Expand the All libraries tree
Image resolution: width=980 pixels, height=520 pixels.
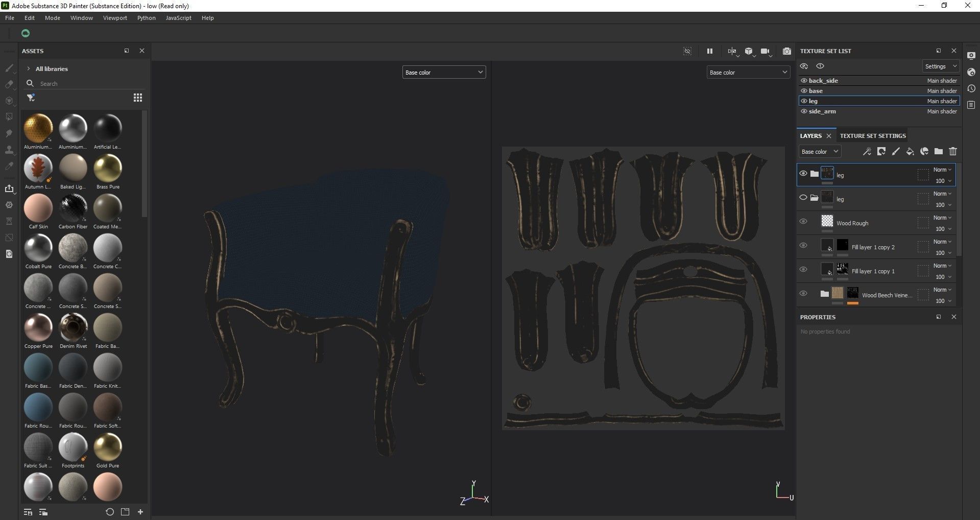[29, 68]
